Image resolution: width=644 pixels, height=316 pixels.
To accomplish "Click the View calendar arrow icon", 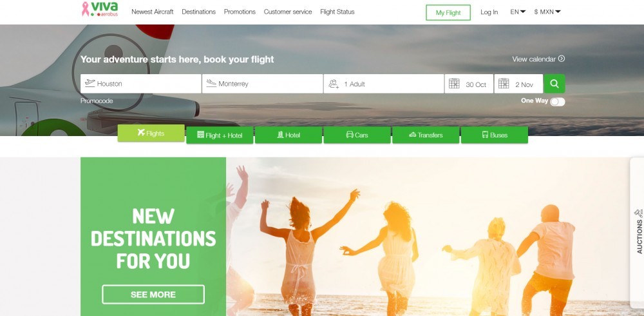I will (x=562, y=59).
